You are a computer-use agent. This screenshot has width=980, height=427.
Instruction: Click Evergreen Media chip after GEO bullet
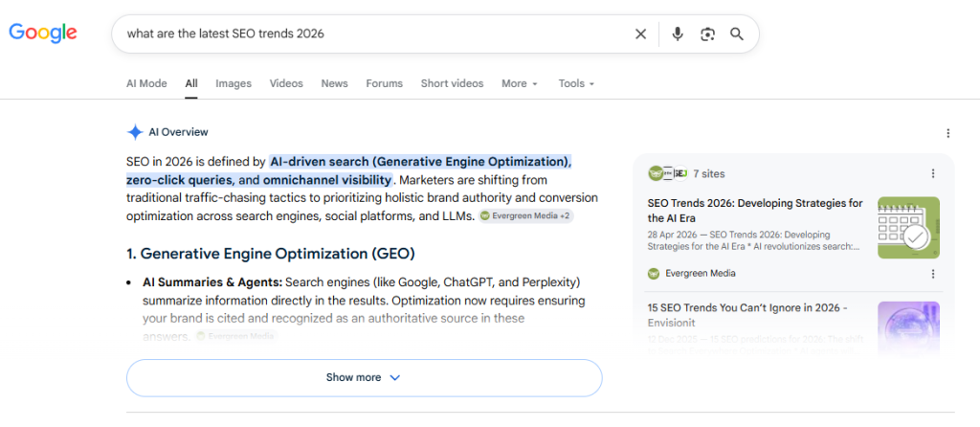pyautogui.click(x=235, y=336)
